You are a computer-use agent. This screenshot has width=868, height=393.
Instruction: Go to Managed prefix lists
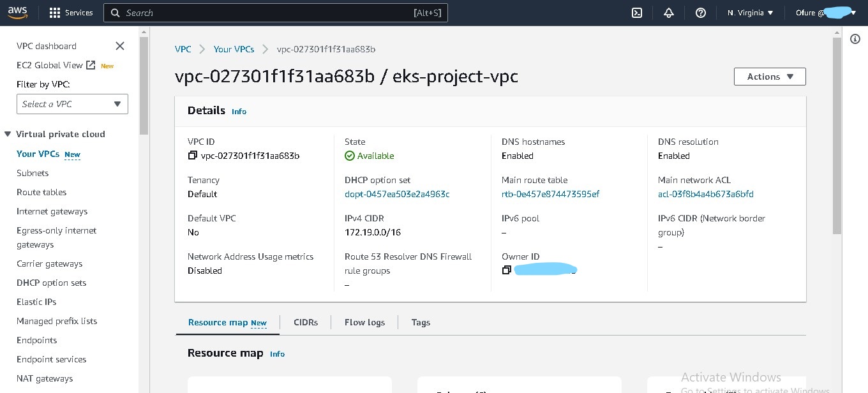coord(57,321)
